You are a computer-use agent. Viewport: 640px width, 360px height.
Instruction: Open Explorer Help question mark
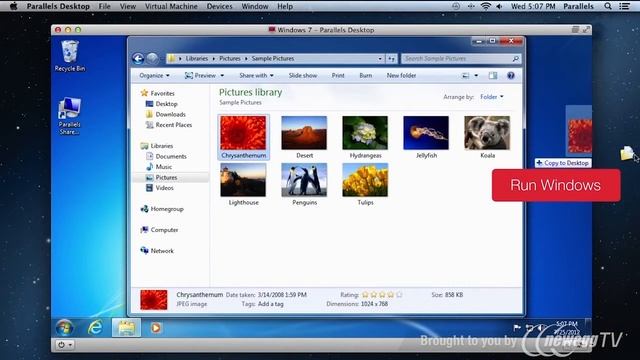click(x=511, y=76)
